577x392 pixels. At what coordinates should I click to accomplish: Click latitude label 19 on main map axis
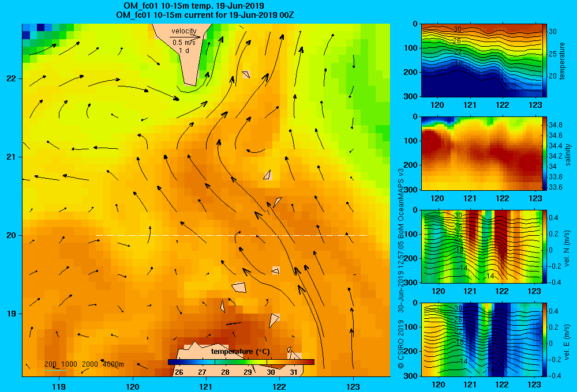11,314
